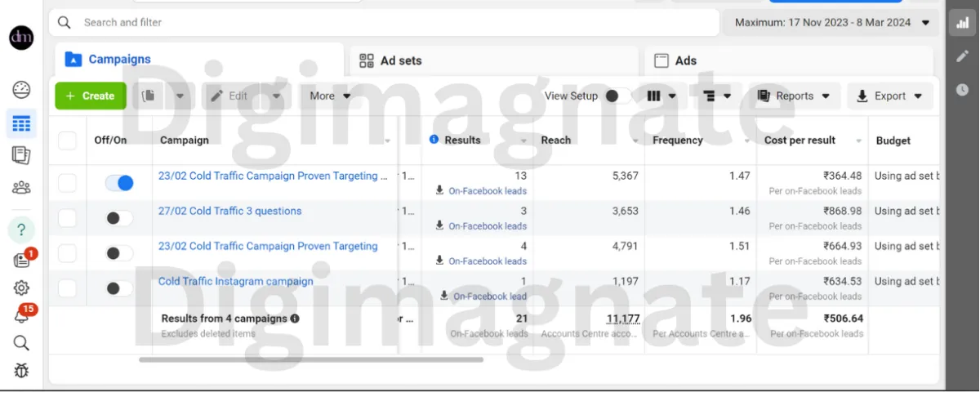Viewport: 980px width, 397px height.
Task: Click the total cost ₹506.64
Action: coord(843,319)
